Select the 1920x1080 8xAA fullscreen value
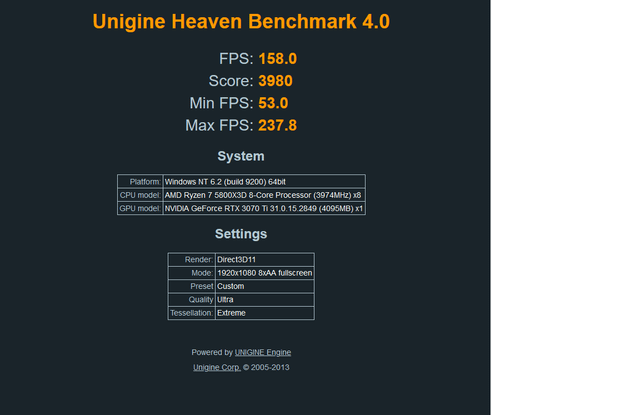The image size is (640, 415). click(x=264, y=273)
